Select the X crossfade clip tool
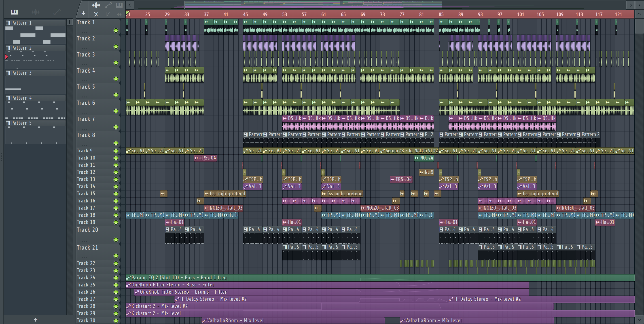 (x=96, y=15)
